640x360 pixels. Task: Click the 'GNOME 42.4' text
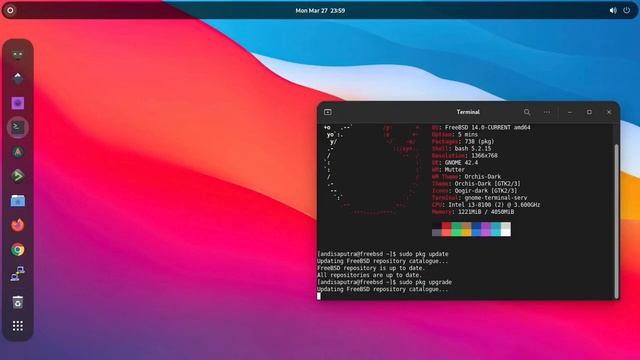[461, 162]
